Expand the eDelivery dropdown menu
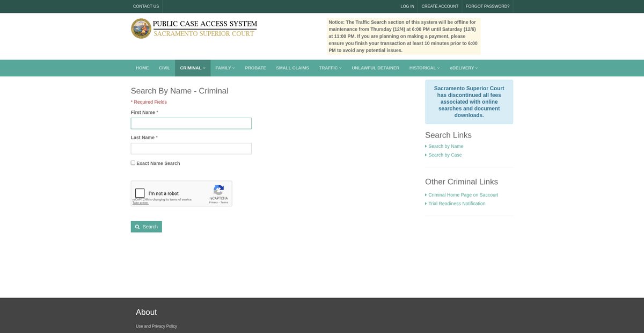The image size is (644, 333). click(464, 68)
